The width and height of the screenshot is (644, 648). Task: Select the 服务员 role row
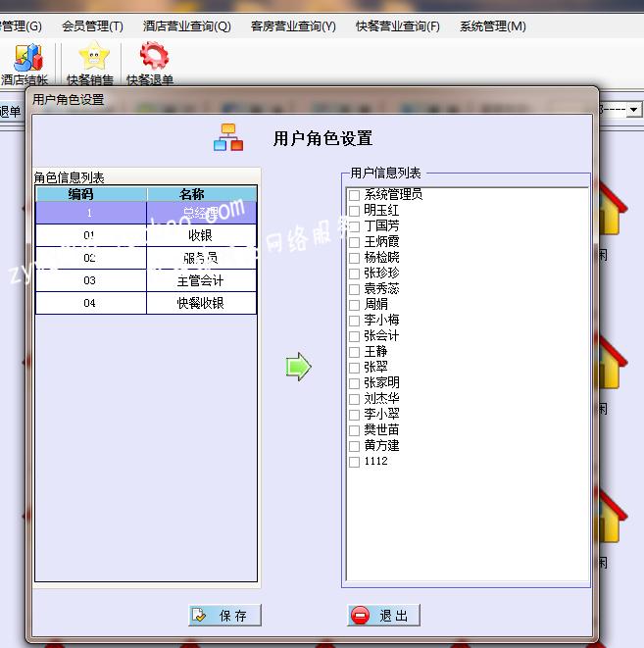(146, 258)
